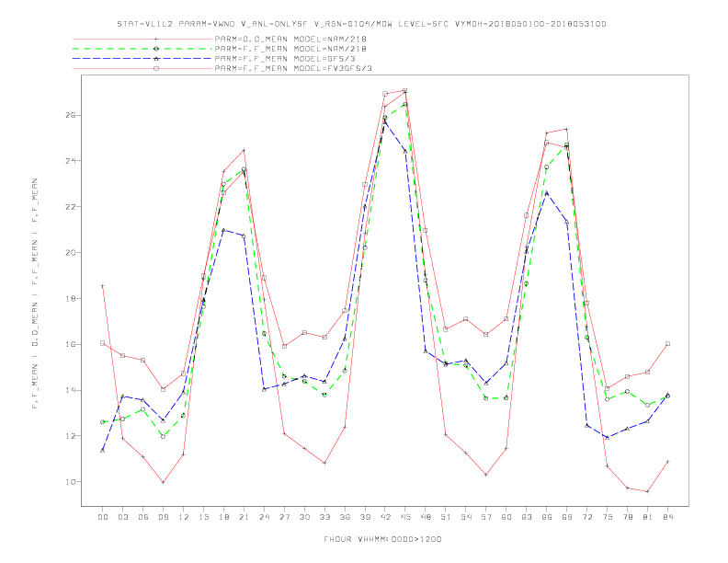Click x-axis tick label 09
Screen dimensions: 728x563
tap(163, 517)
